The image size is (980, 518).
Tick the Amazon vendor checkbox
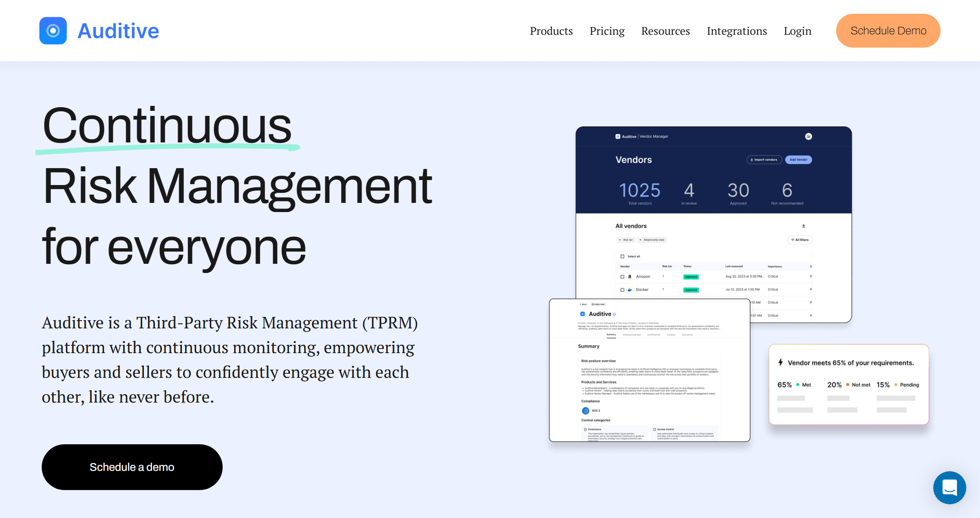click(x=622, y=277)
